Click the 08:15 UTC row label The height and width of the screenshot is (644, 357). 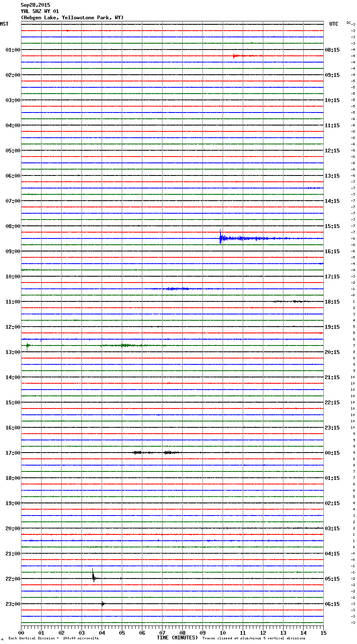[332, 50]
